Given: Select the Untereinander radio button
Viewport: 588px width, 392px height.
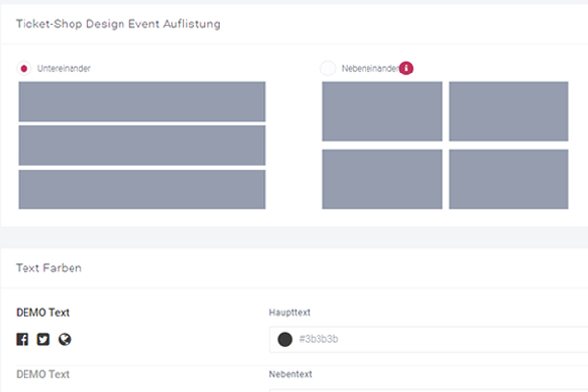Looking at the screenshot, I should [x=24, y=68].
